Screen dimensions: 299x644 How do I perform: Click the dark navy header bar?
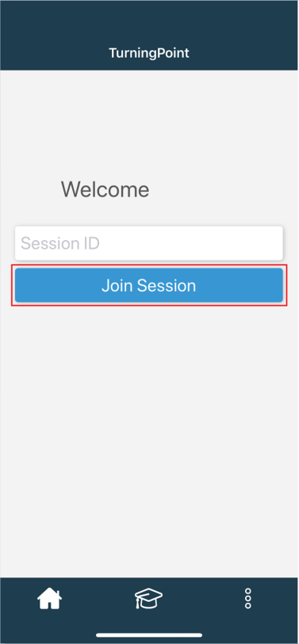click(x=149, y=35)
